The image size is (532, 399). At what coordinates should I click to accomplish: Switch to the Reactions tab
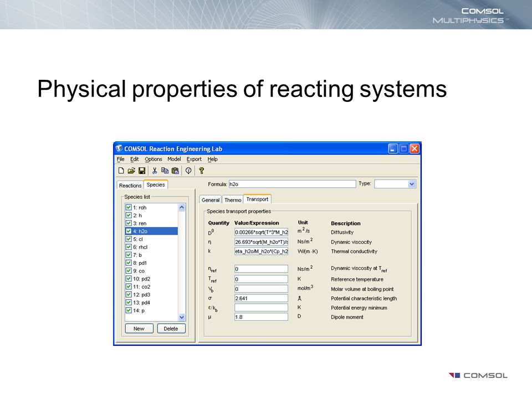click(x=130, y=186)
